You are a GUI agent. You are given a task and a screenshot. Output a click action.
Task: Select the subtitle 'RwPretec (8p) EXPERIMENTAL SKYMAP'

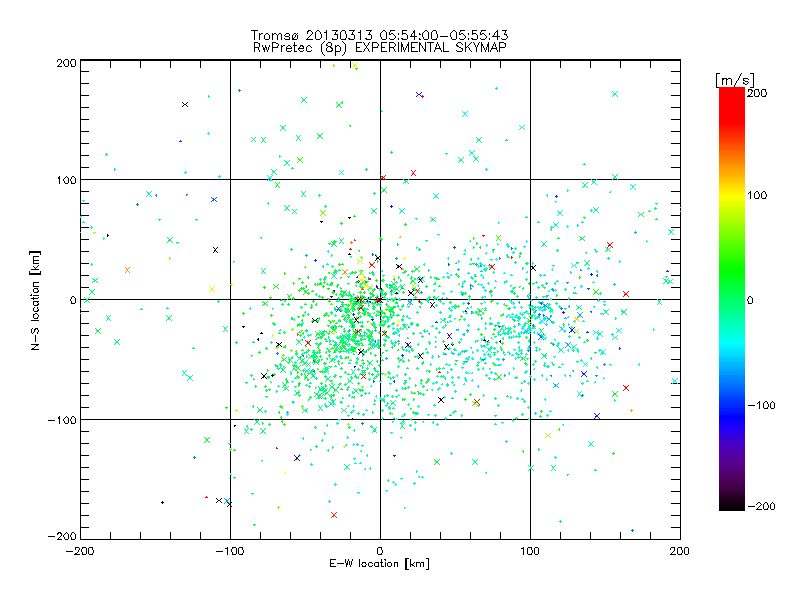tap(380, 48)
